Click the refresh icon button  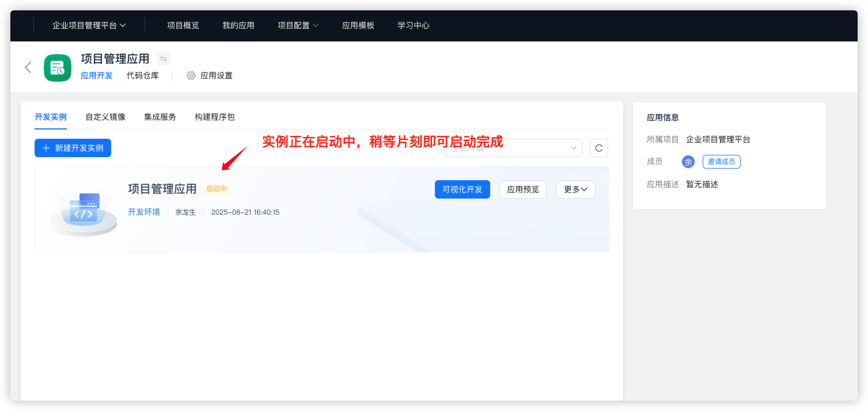598,148
